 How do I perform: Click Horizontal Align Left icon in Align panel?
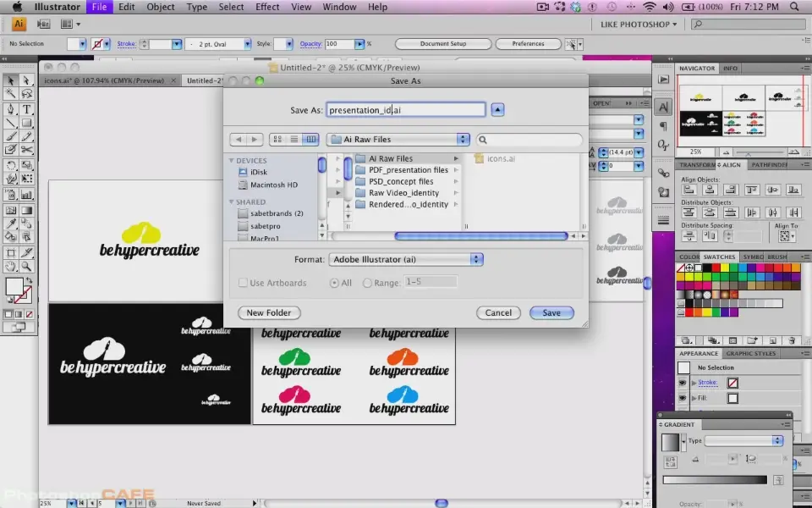click(689, 190)
